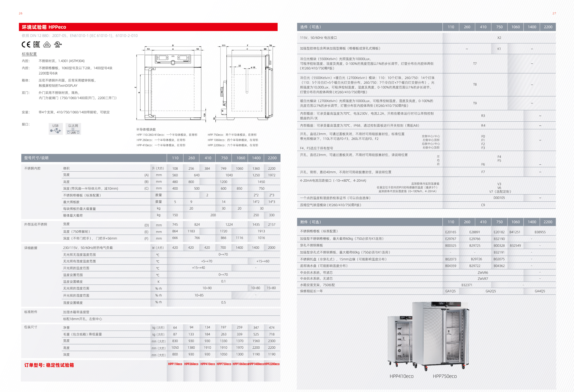Select accessory code B32190
The image size is (574, 392).
499,239
